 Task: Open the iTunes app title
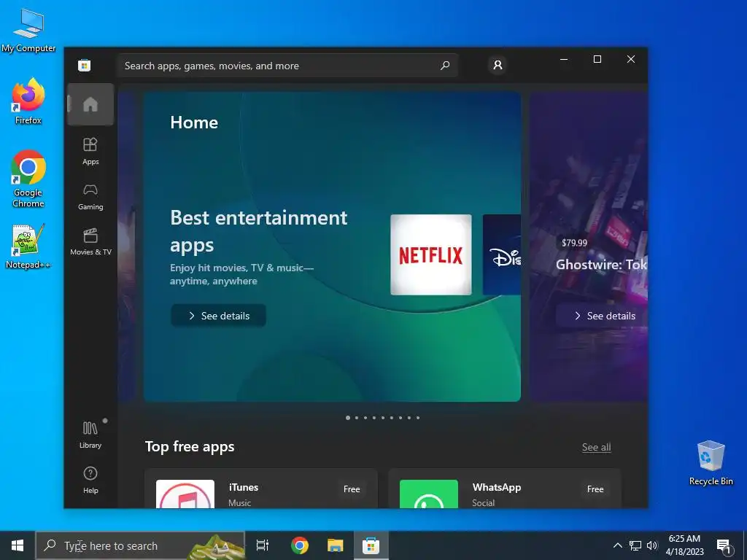pyautogui.click(x=244, y=487)
